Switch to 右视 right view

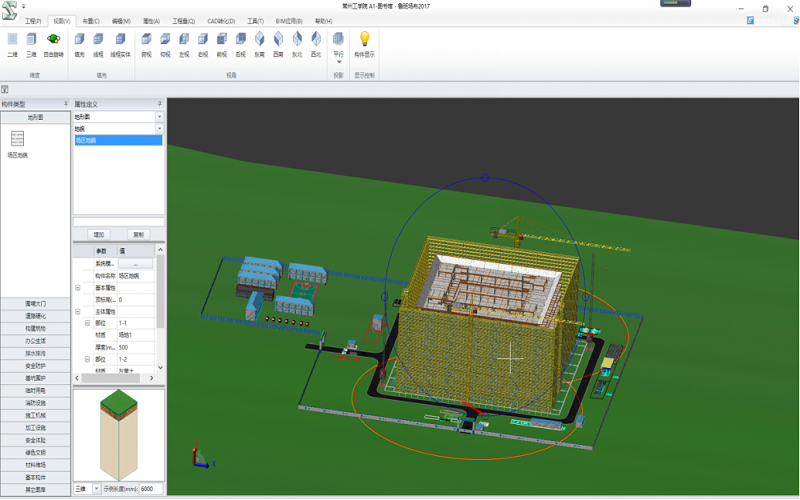(203, 45)
